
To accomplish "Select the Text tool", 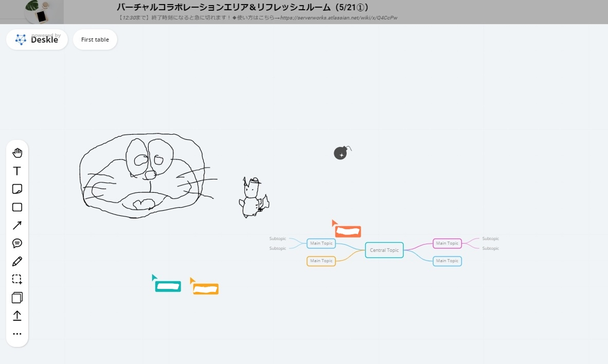I will [17, 171].
